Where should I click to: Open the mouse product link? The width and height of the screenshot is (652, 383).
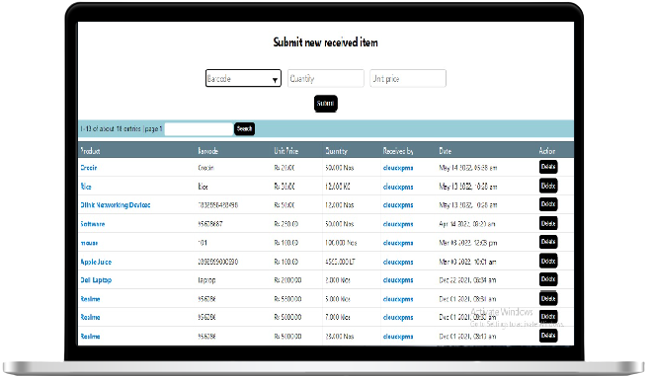89,243
